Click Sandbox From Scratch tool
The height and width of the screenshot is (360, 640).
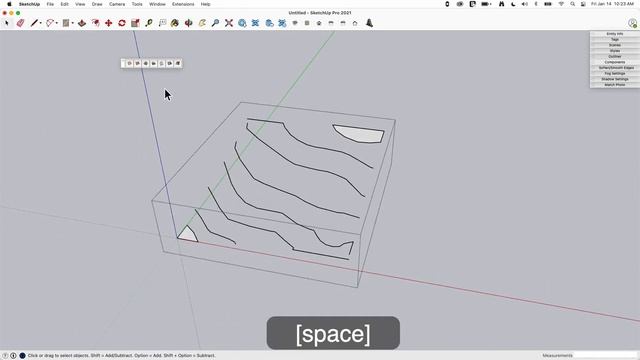138,63
